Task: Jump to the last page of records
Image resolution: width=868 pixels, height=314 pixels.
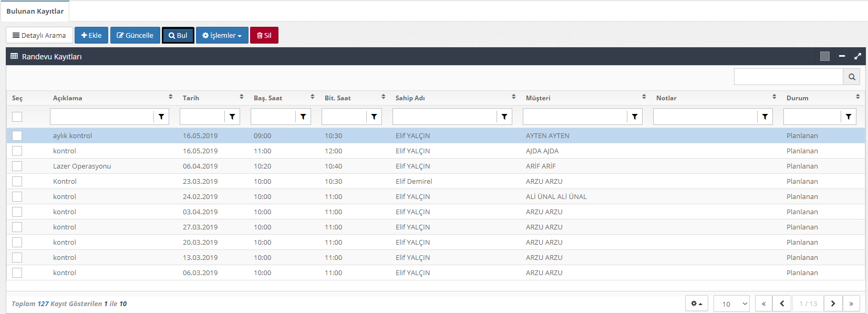Action: coord(851,303)
